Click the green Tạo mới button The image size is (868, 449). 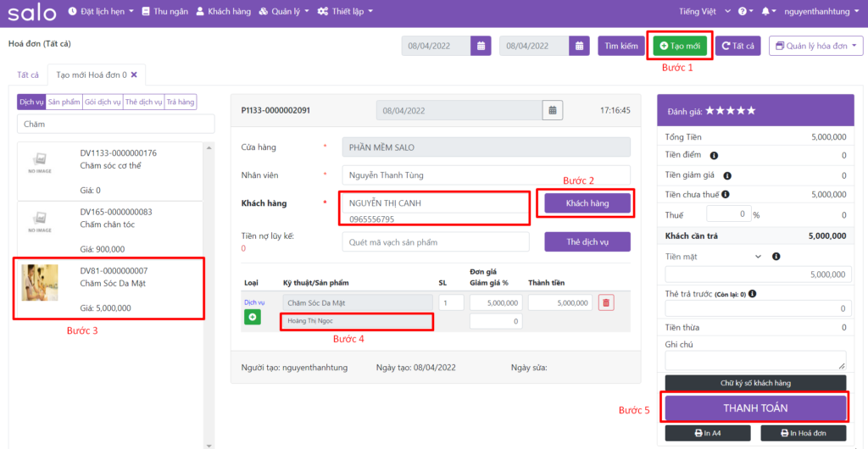(x=680, y=46)
